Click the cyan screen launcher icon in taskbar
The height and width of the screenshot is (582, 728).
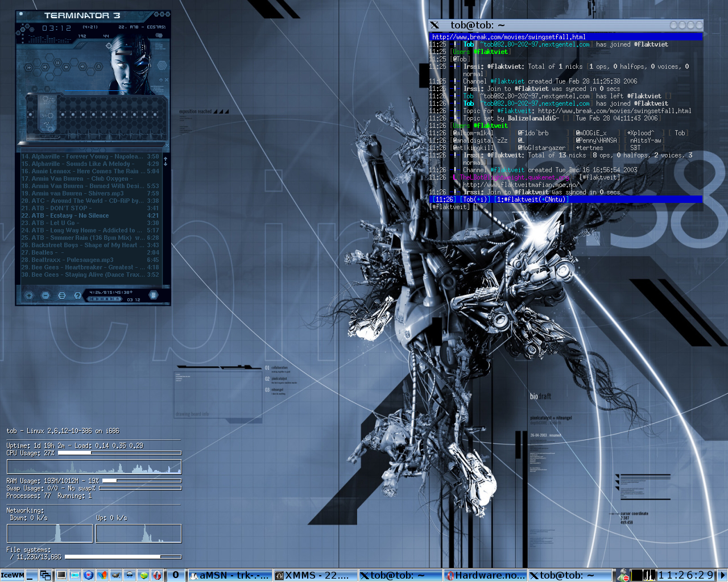(x=75, y=575)
